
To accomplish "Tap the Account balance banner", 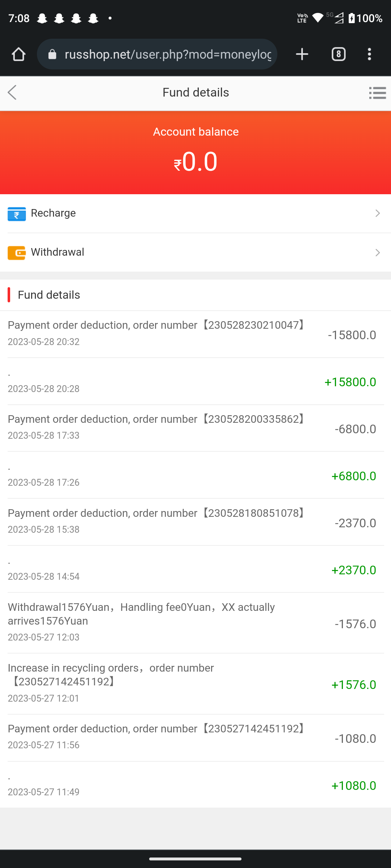I will pyautogui.click(x=195, y=153).
